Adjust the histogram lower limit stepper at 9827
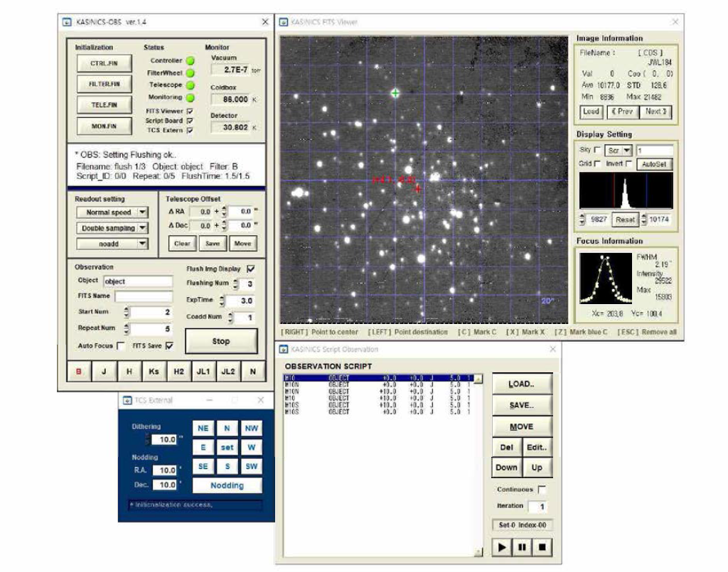The image size is (728, 572). coord(582,220)
